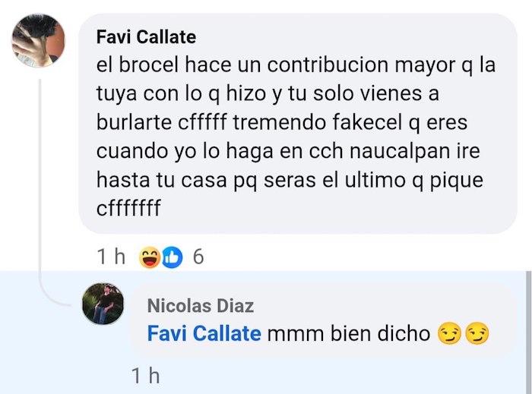Click the blue thumbs-up Like reaction icon

[172, 257]
